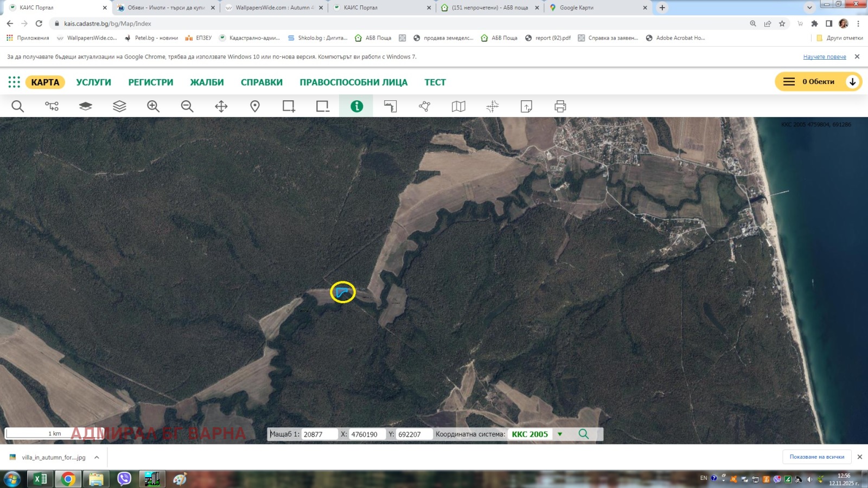Click the Машаб scale input field
The height and width of the screenshot is (488, 868).
(x=320, y=434)
